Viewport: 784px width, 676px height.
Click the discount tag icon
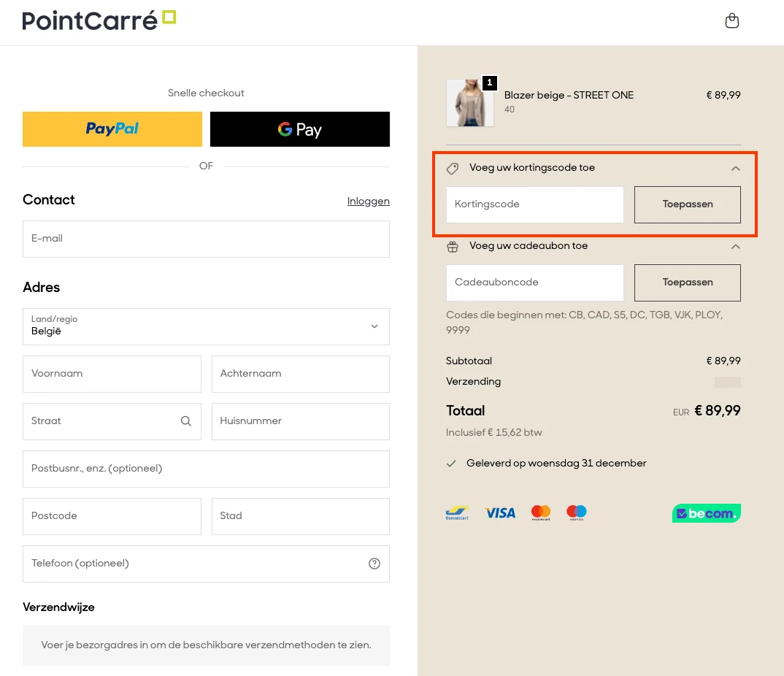coord(453,169)
